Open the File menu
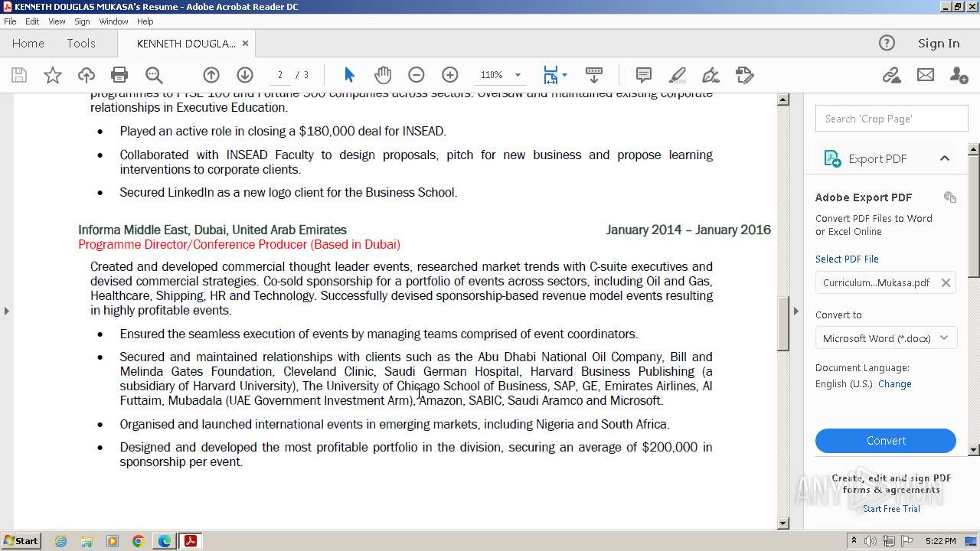The width and height of the screenshot is (980, 551). [x=10, y=21]
